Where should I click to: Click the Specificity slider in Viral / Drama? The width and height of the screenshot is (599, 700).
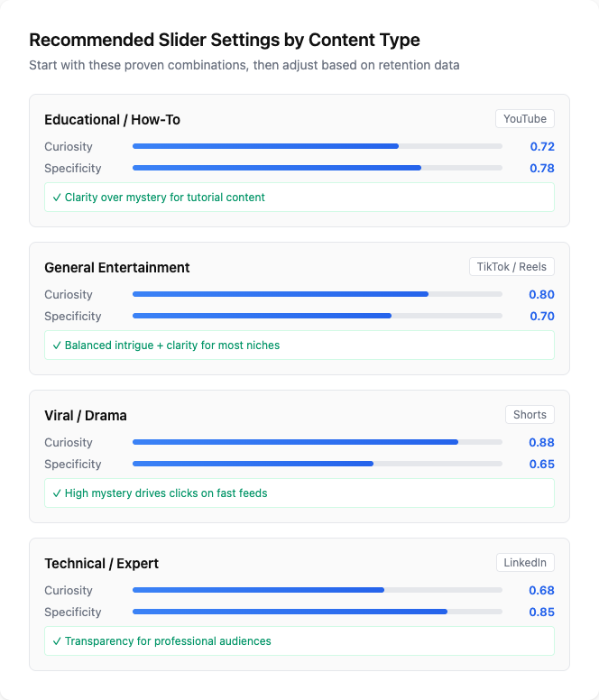[318, 464]
